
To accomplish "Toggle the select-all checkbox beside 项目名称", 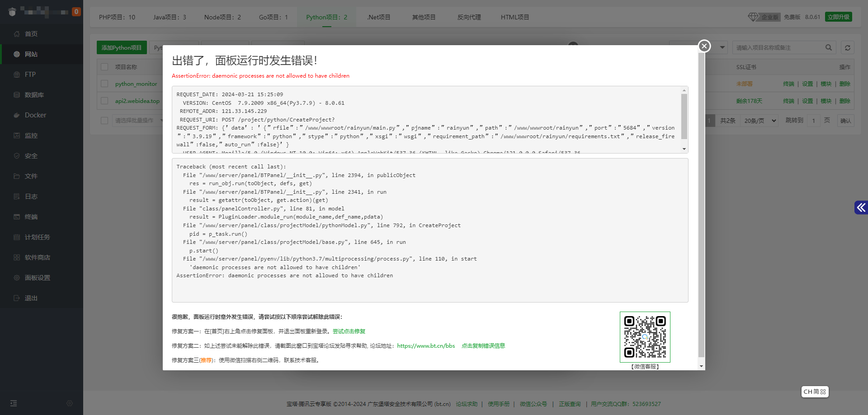I will coord(104,67).
